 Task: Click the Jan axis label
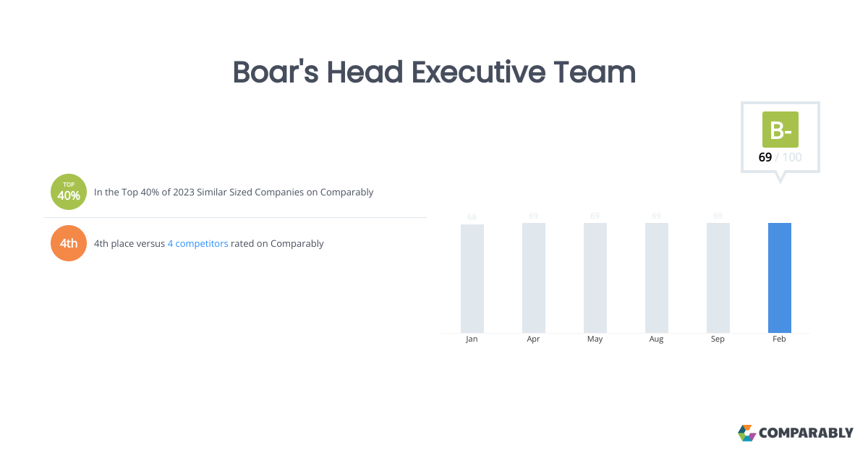472,339
